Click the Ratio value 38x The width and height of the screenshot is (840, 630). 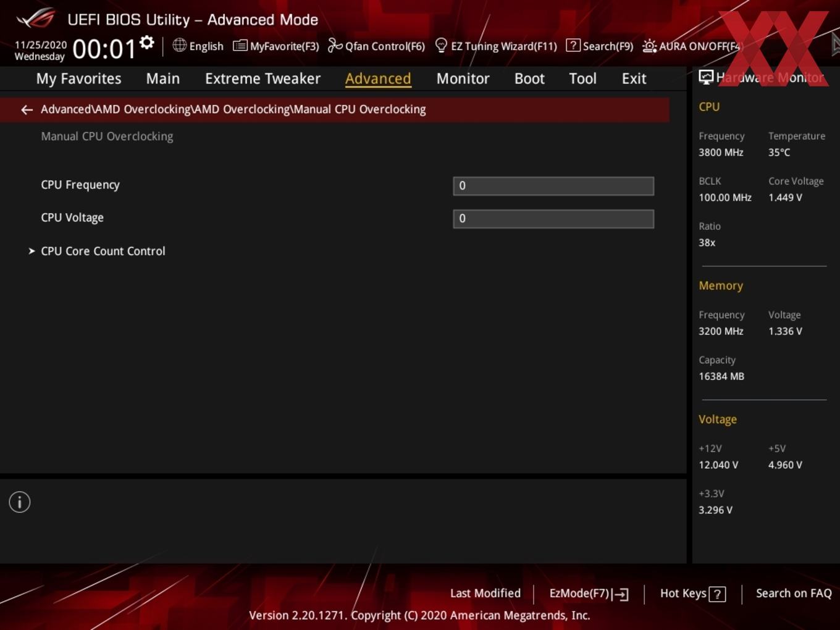click(x=707, y=243)
